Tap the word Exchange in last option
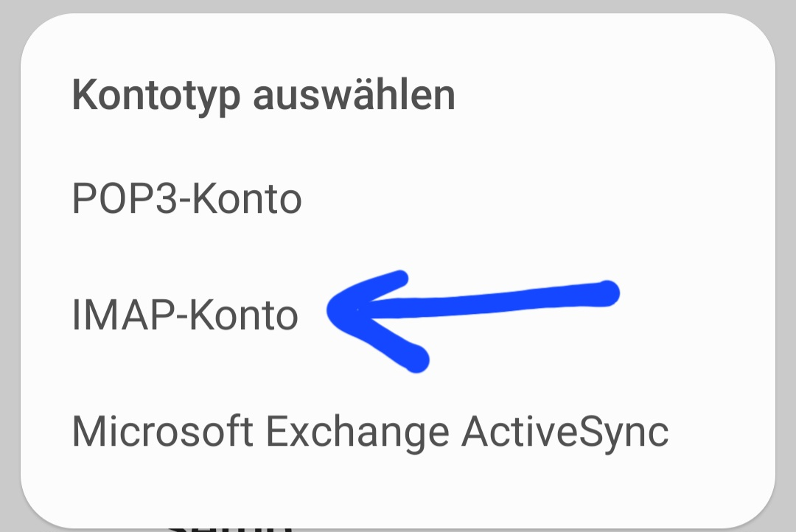This screenshot has height=532, width=796. [x=357, y=432]
